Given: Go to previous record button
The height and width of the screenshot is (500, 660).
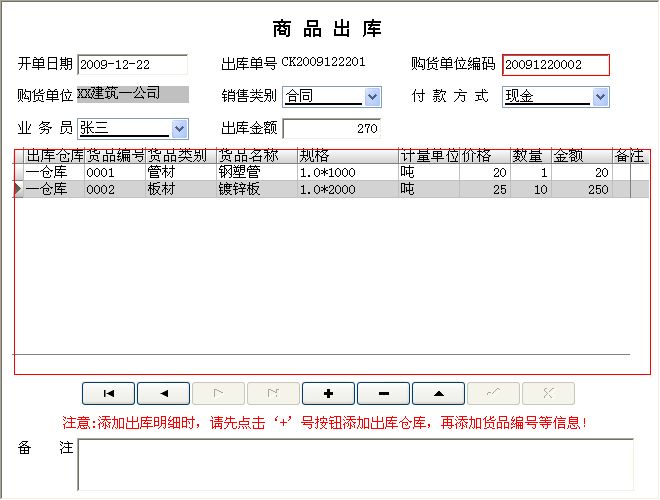Looking at the screenshot, I should (163, 393).
